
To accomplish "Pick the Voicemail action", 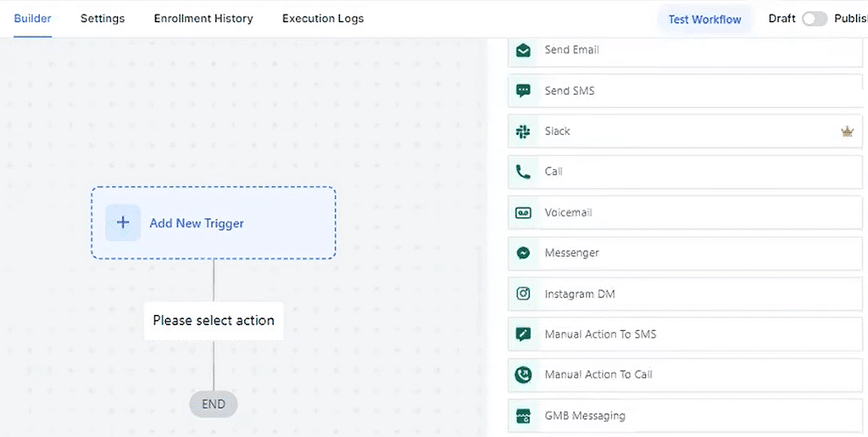I will 685,213.
